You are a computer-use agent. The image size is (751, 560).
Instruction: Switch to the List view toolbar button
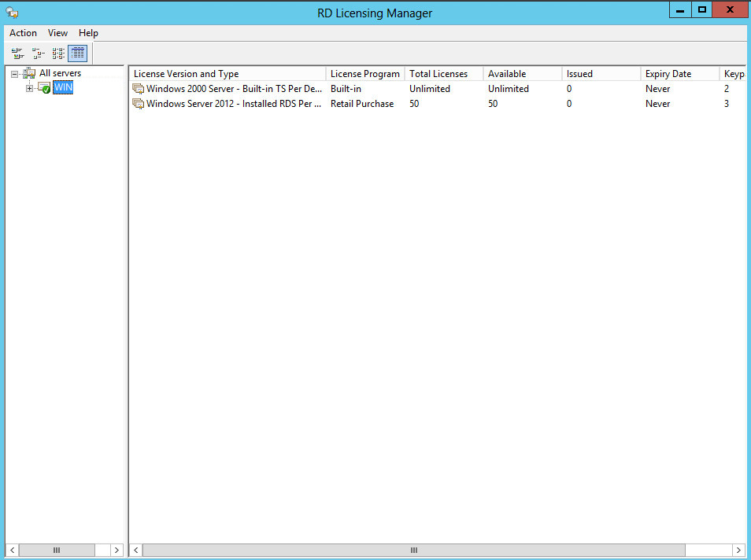point(58,53)
